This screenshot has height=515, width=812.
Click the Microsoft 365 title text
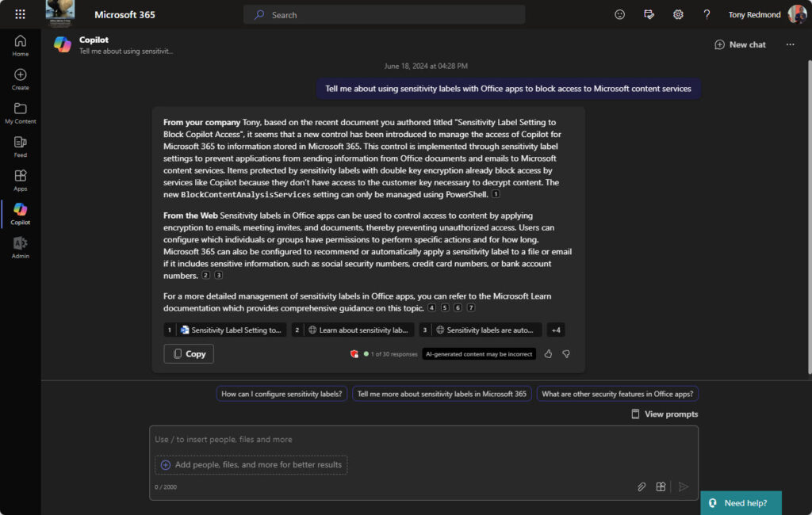point(124,14)
